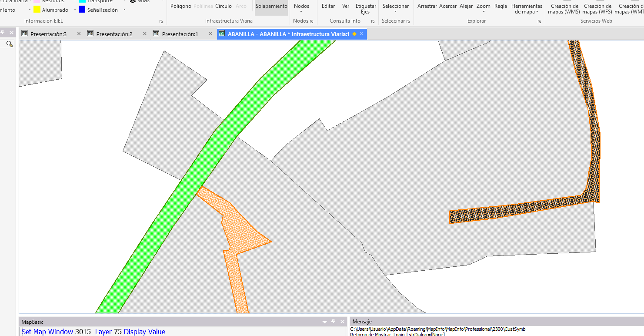
Task: Close the MapBasic panel
Action: coord(342,322)
